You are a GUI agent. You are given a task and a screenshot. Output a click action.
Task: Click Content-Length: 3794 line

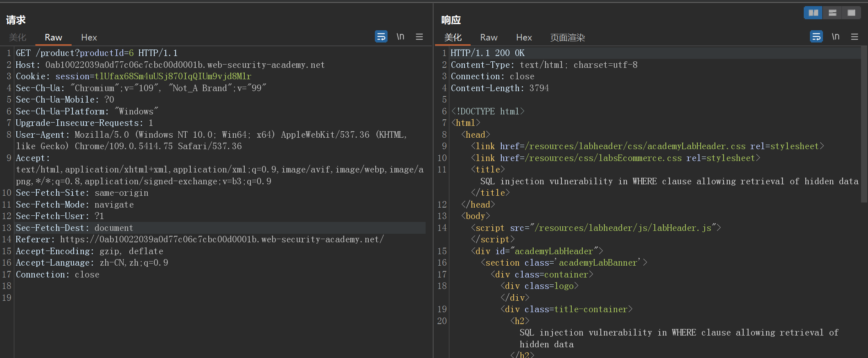point(500,88)
